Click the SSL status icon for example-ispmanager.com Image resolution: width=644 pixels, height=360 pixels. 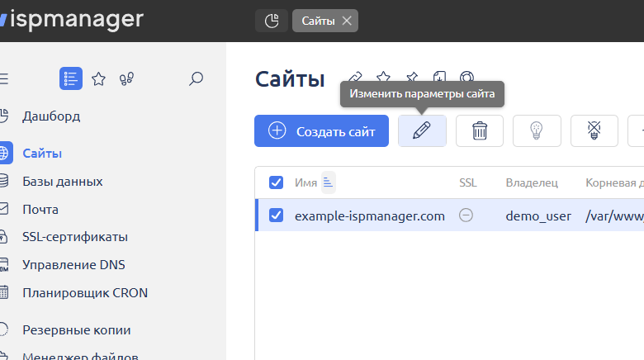466,216
